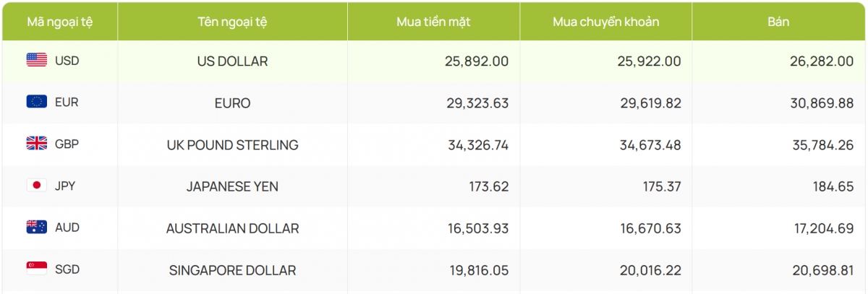Click the EUR cash buy rate 29,323.63

click(477, 103)
